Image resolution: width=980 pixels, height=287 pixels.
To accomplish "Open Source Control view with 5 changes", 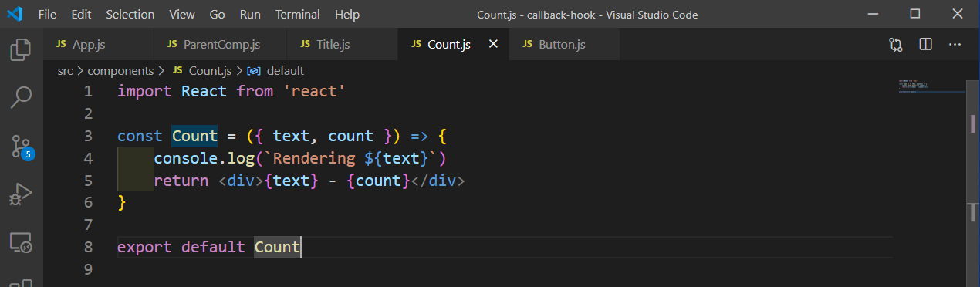I will tap(21, 146).
